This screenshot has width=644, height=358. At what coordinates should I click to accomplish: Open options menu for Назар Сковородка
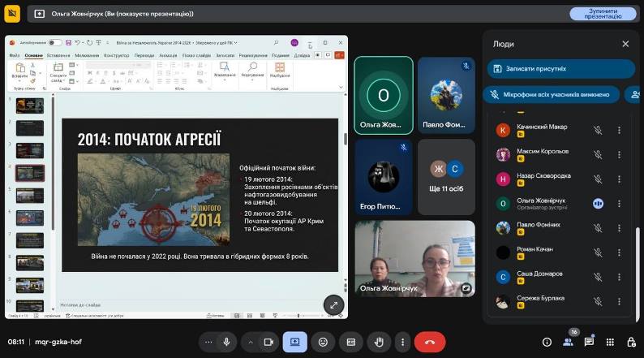[619, 179]
